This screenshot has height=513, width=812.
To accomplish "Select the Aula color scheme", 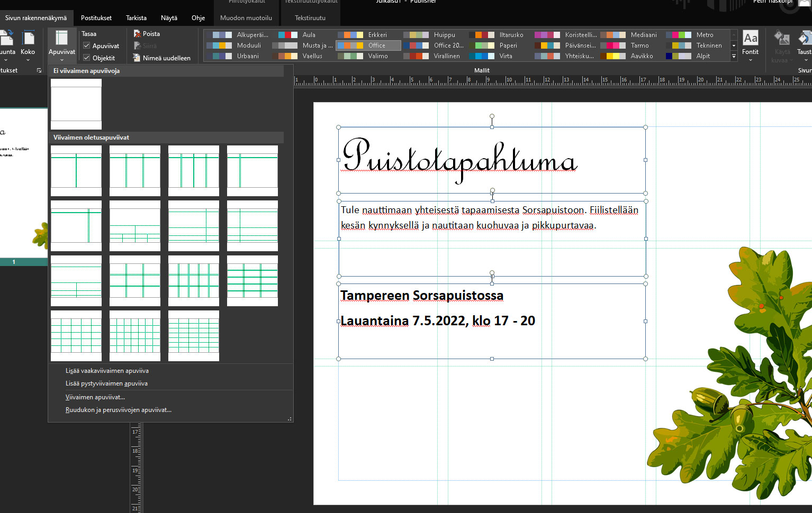I will click(303, 35).
